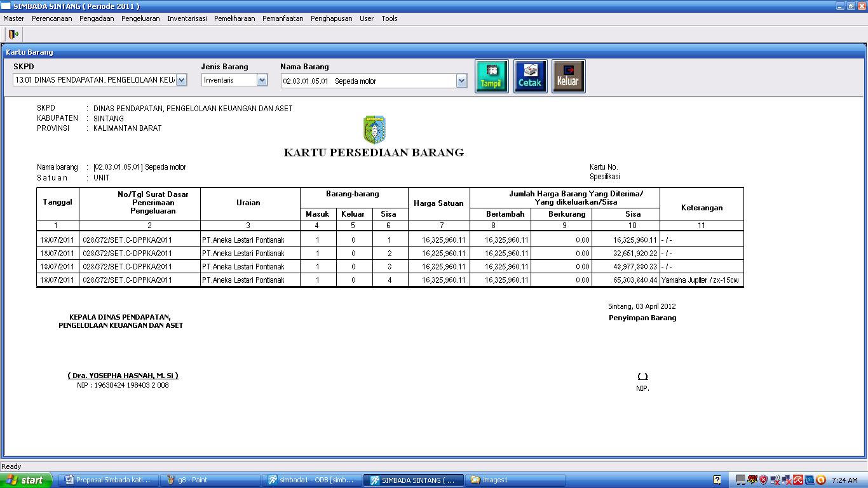Image resolution: width=868 pixels, height=488 pixels.
Task: Click the Cetak printer icon
Action: pos(530,76)
